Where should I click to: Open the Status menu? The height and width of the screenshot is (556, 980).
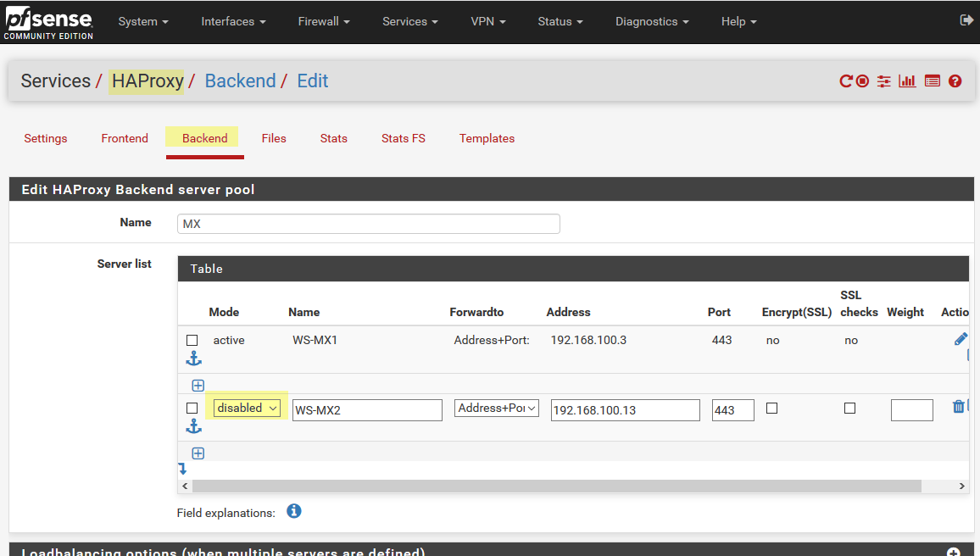click(x=560, y=21)
